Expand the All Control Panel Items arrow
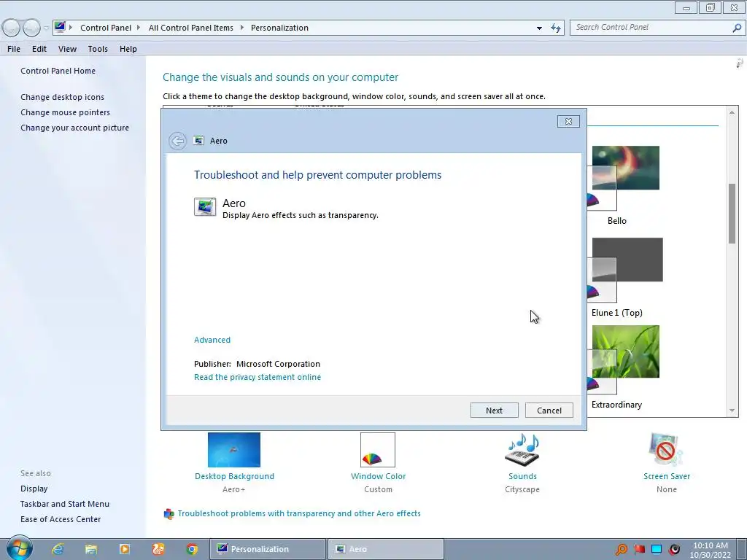Image resolution: width=747 pixels, height=560 pixels. coord(241,28)
